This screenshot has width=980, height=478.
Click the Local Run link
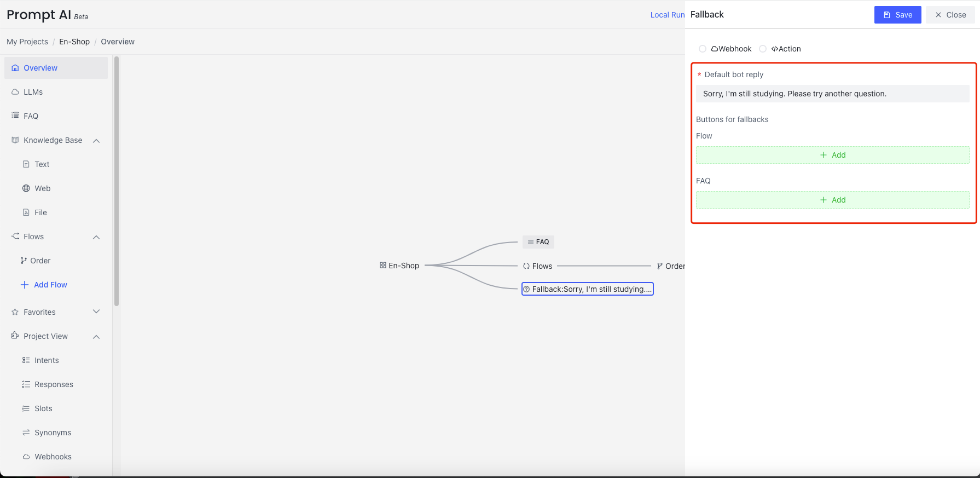(667, 15)
